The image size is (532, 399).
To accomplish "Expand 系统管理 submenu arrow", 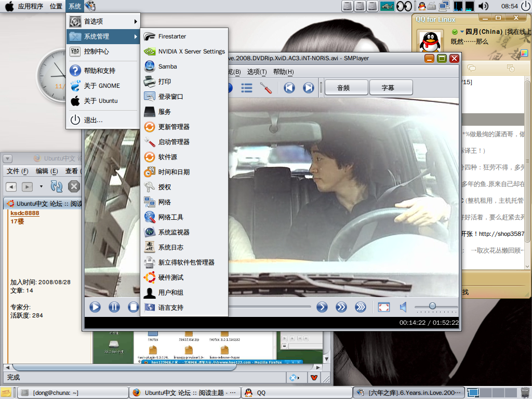I will pos(136,36).
